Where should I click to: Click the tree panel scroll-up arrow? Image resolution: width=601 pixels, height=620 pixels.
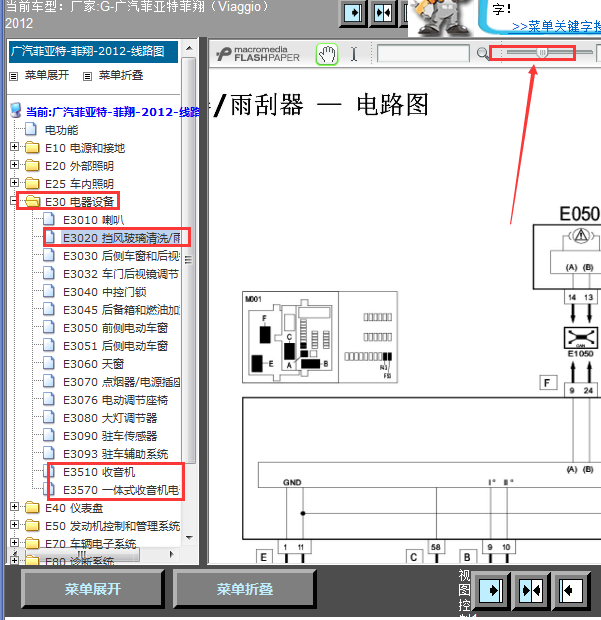click(x=189, y=48)
